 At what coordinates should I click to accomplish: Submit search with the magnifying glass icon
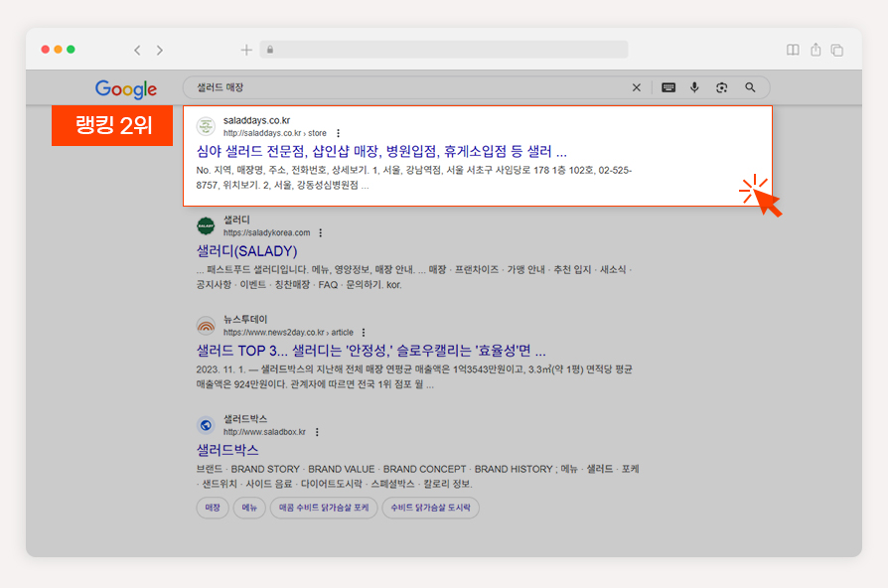(x=750, y=87)
